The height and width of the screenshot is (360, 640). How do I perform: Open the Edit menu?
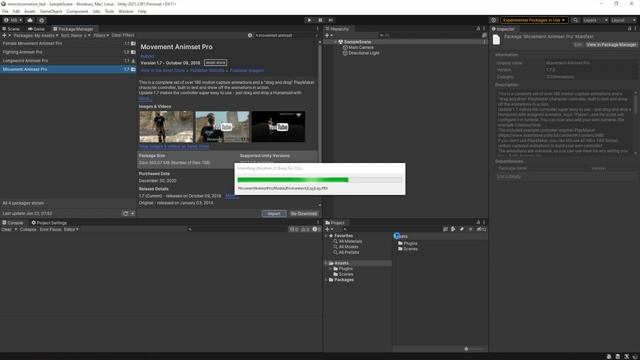(x=16, y=11)
